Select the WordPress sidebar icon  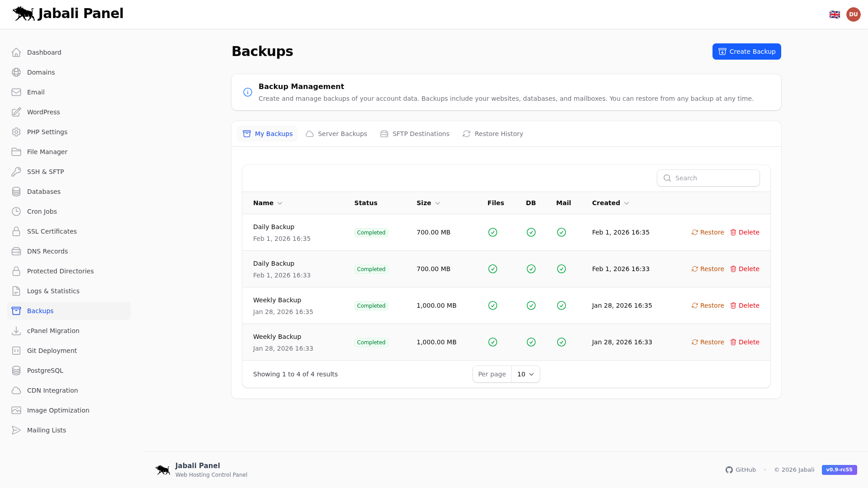pyautogui.click(x=17, y=112)
